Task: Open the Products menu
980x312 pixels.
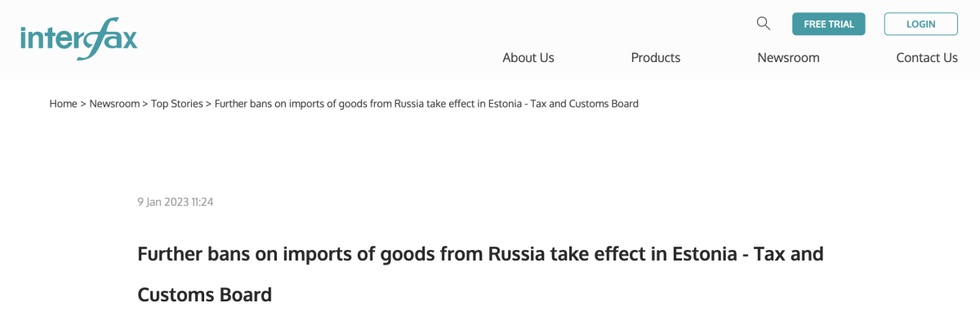Action: (656, 58)
